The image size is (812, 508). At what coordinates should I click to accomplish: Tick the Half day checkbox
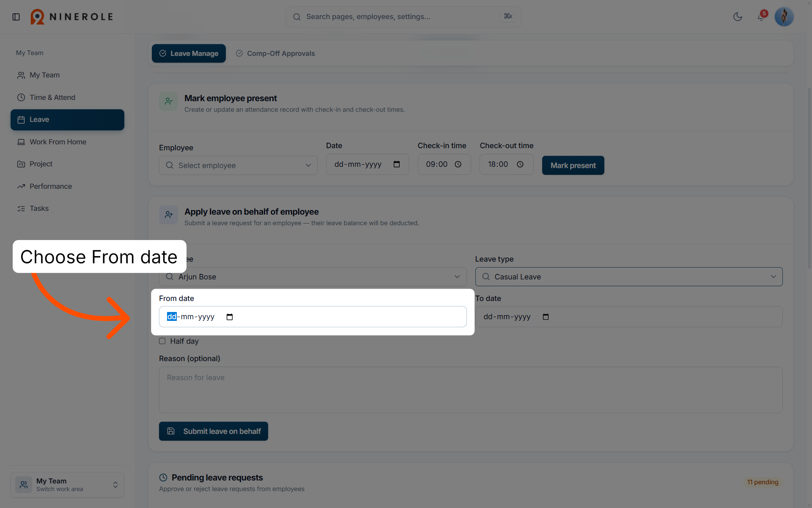click(x=162, y=341)
